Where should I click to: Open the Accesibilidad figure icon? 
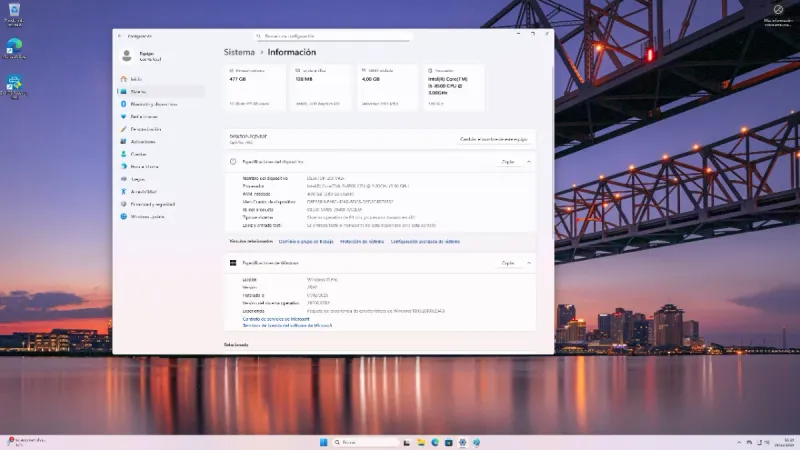[x=123, y=191]
